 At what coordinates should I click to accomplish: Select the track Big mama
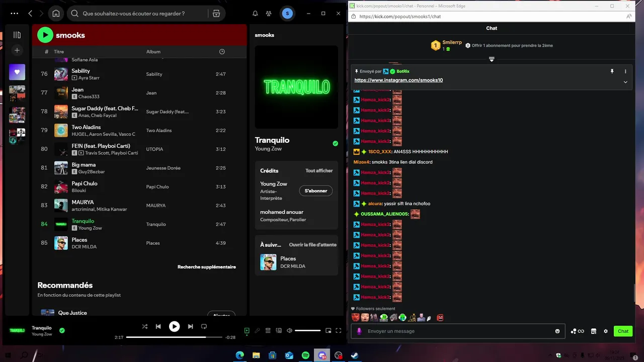point(139,168)
